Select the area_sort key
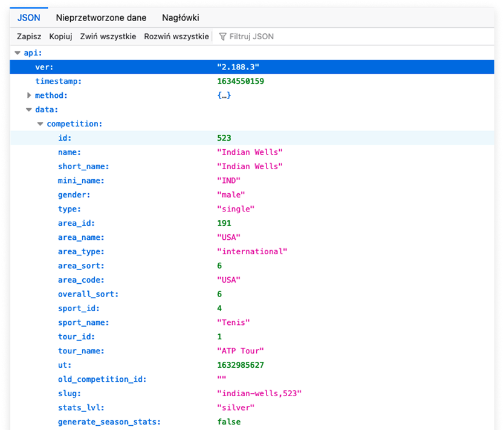The image size is (504, 430). click(81, 266)
